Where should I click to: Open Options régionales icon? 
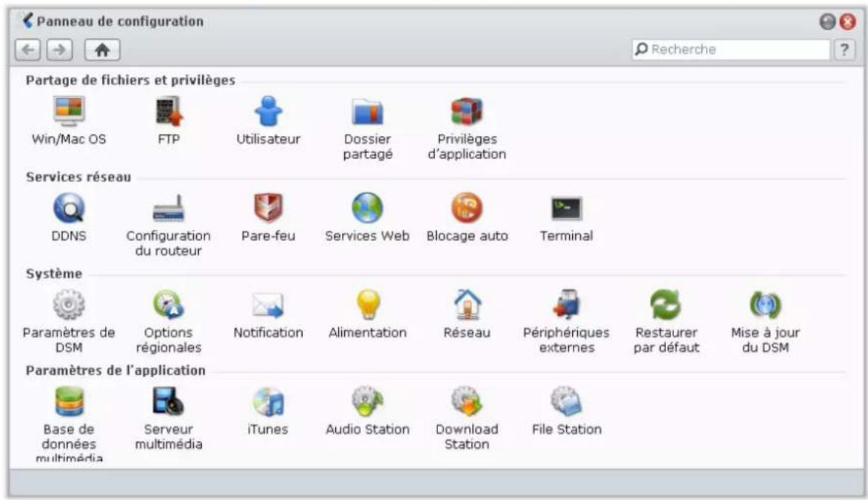(x=169, y=305)
